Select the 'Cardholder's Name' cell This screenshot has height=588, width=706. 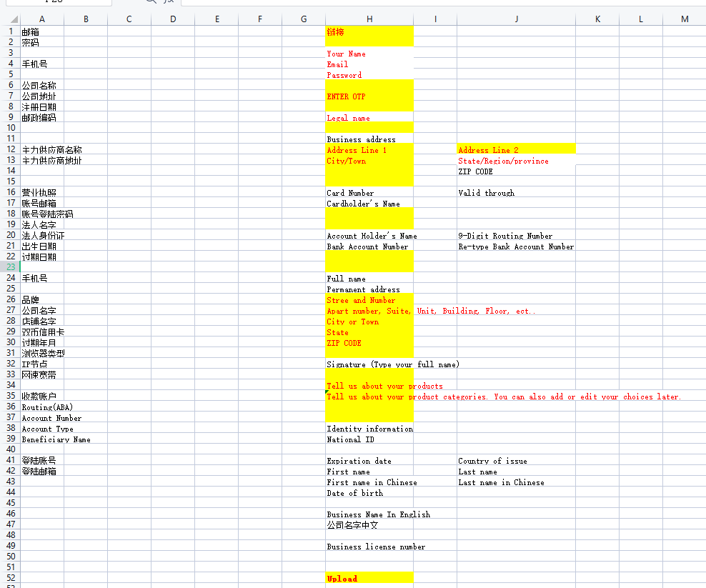click(x=369, y=203)
